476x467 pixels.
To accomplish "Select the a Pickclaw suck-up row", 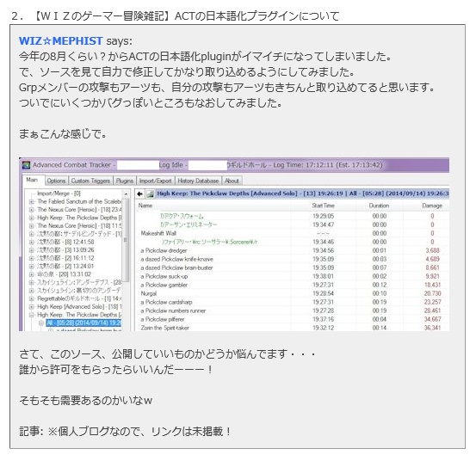I will (x=293, y=277).
